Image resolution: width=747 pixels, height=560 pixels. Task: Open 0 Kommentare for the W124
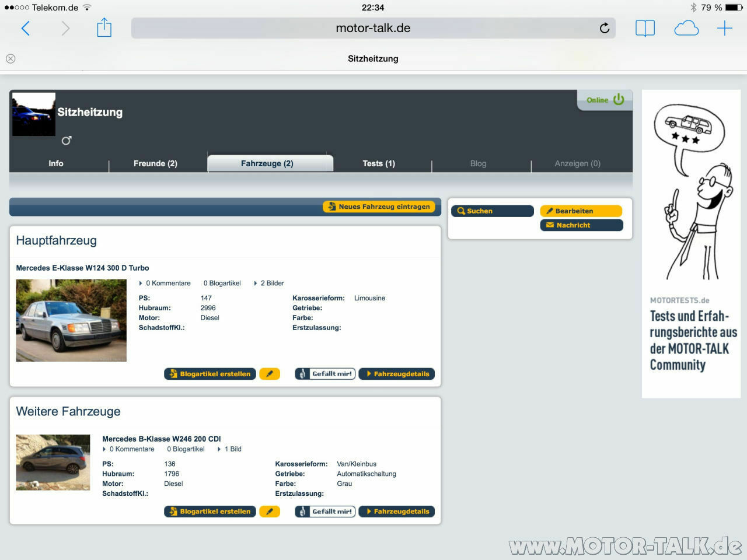pyautogui.click(x=168, y=283)
